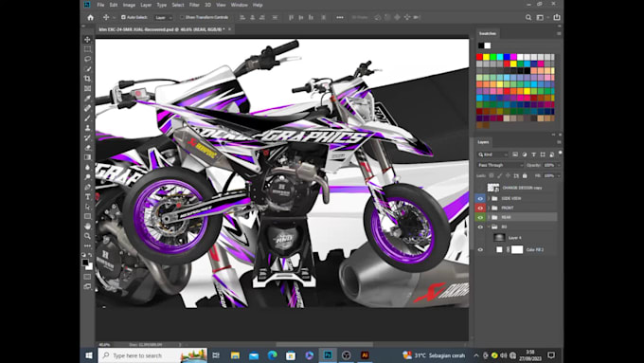This screenshot has height=363, width=644.
Task: Click the Windows search box on taskbar
Action: point(152,355)
